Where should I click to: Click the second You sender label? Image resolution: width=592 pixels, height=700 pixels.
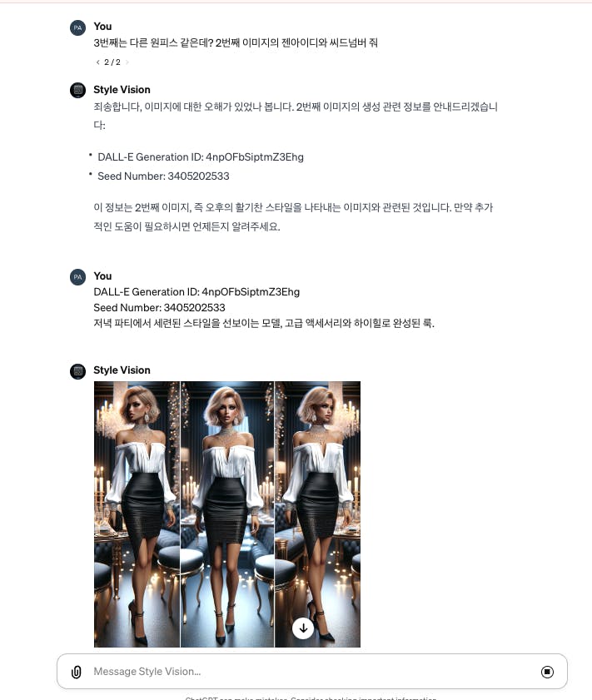pos(102,276)
